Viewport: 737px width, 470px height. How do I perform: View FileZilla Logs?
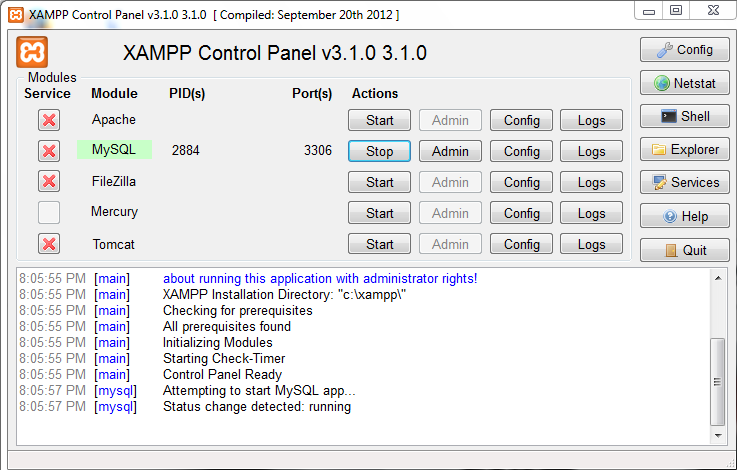coord(591,182)
